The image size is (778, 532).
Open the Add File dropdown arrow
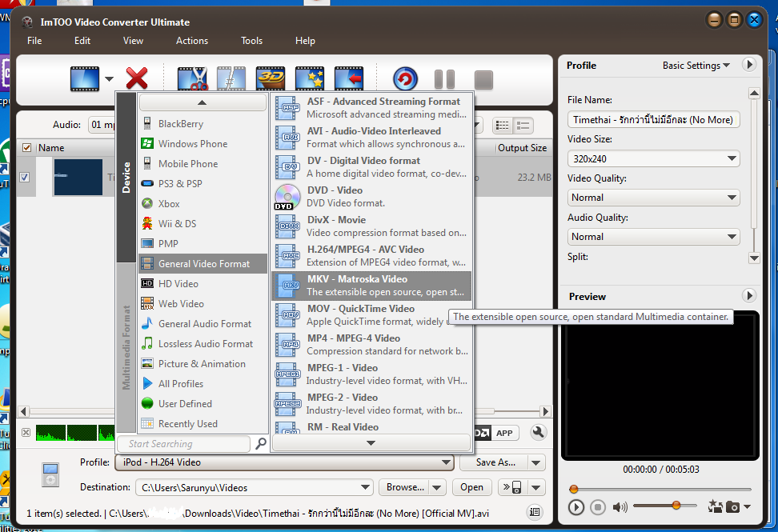pyautogui.click(x=109, y=79)
